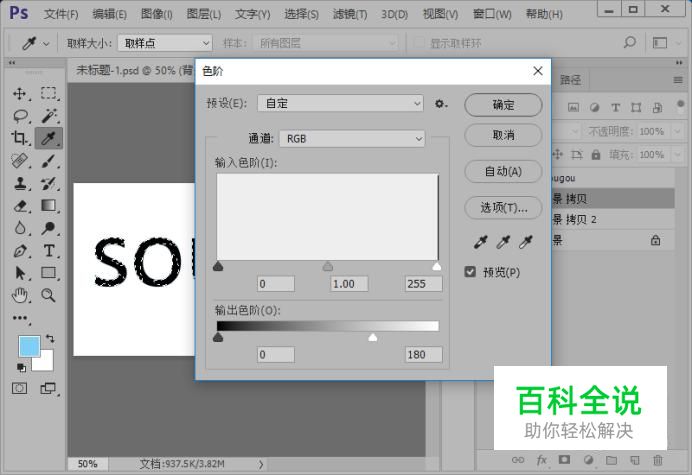Image resolution: width=692 pixels, height=475 pixels.
Task: Select the Gradient tool
Action: pos(49,206)
